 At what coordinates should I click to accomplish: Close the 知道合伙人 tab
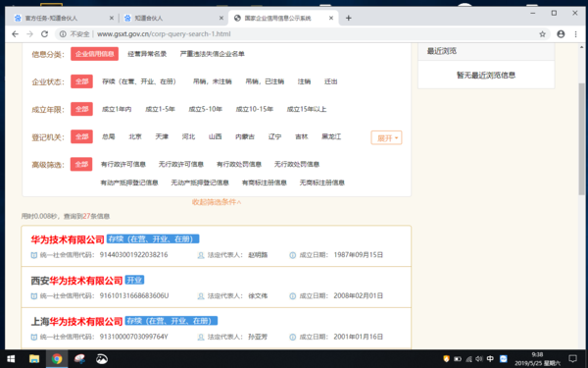221,18
